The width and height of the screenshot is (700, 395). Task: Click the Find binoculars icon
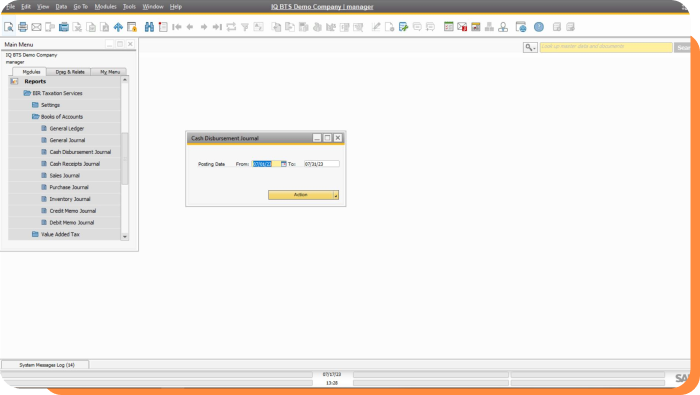click(149, 27)
